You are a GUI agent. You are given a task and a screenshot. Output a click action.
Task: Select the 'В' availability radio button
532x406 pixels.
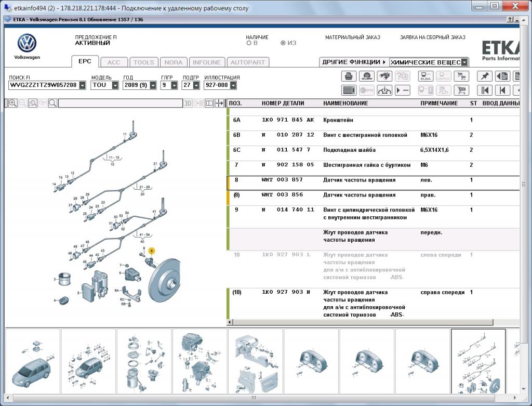pos(249,43)
